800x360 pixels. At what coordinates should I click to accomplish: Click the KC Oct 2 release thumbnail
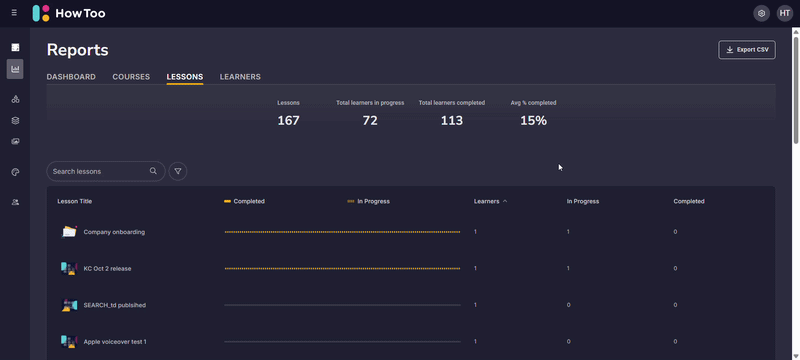(69, 268)
